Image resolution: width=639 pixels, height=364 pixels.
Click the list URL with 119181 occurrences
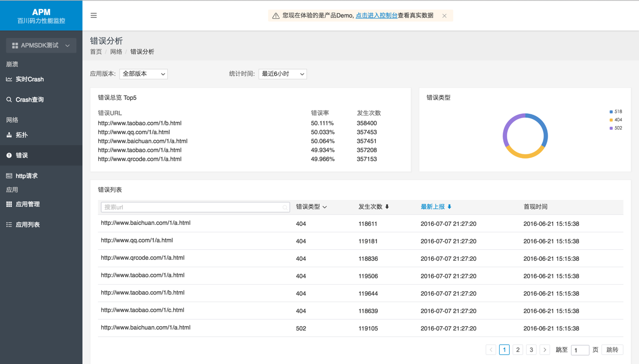click(x=137, y=240)
